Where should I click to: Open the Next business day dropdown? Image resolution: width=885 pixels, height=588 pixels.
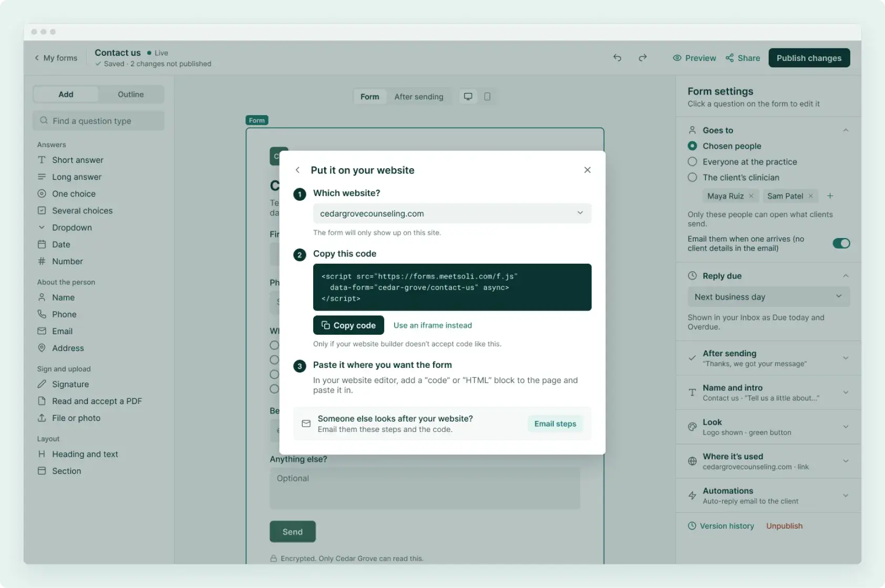768,297
